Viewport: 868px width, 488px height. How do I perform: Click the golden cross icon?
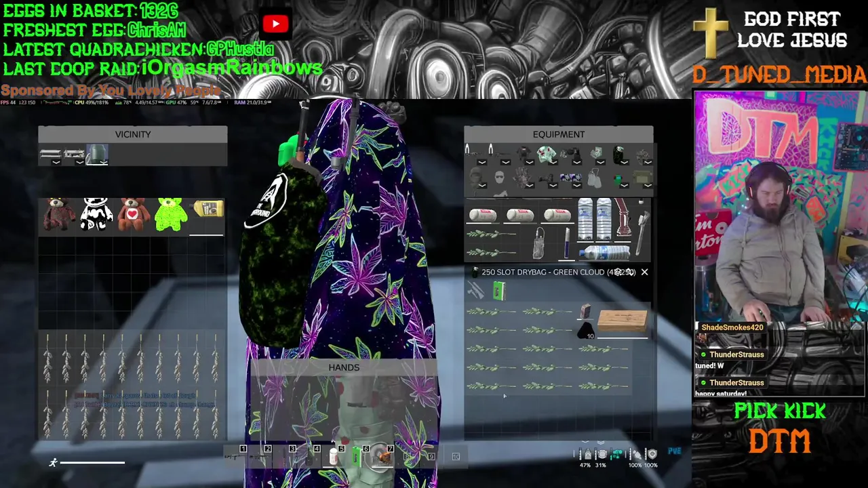pos(710,33)
